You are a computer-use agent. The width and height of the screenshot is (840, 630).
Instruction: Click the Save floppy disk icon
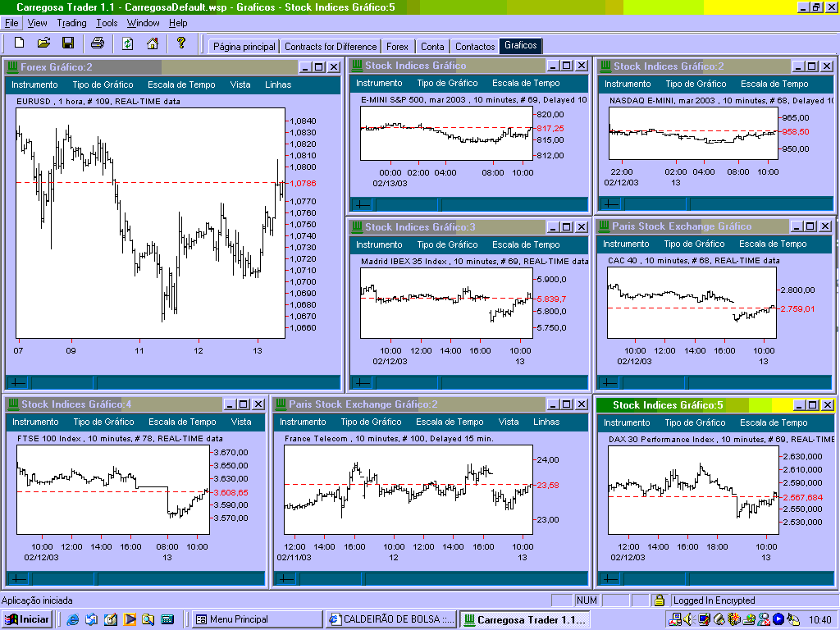68,43
